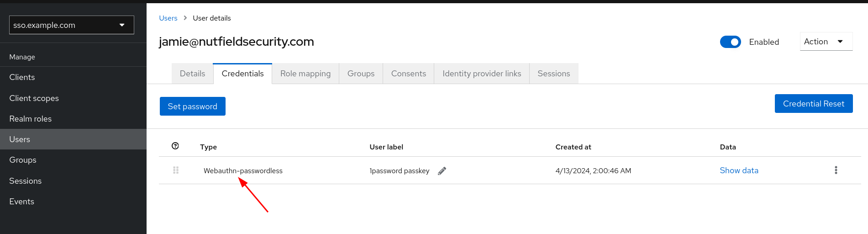Open the kebab menu for the credential row
868x234 pixels.
(836, 170)
